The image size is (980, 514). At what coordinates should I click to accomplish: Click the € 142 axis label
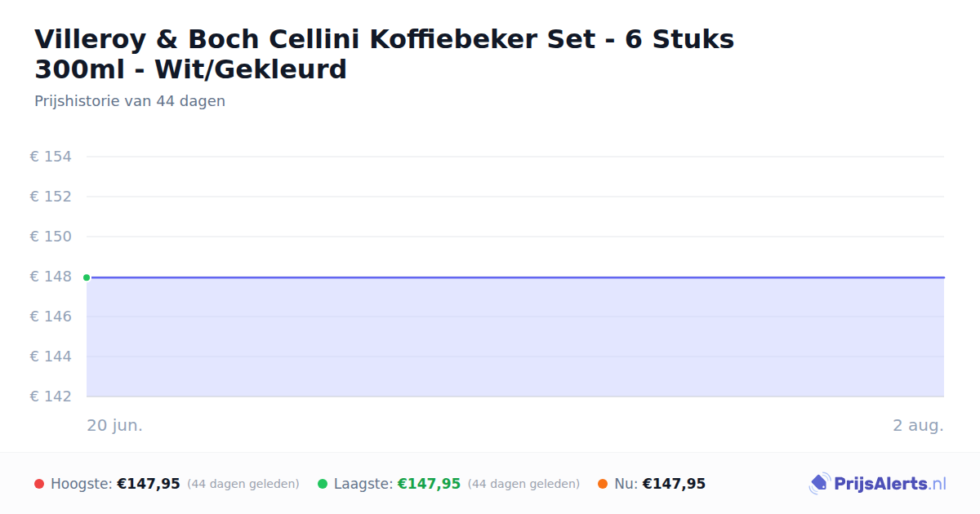(x=51, y=397)
